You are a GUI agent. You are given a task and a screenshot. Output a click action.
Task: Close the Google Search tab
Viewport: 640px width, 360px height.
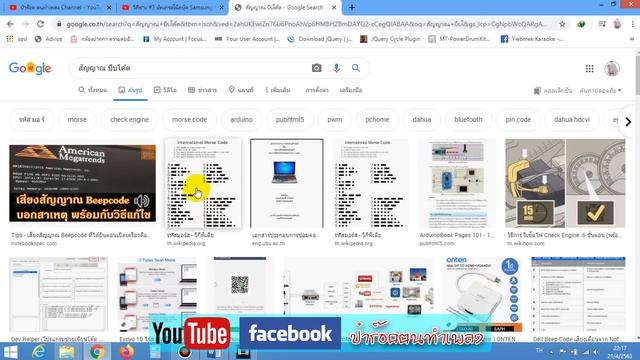point(334,7)
